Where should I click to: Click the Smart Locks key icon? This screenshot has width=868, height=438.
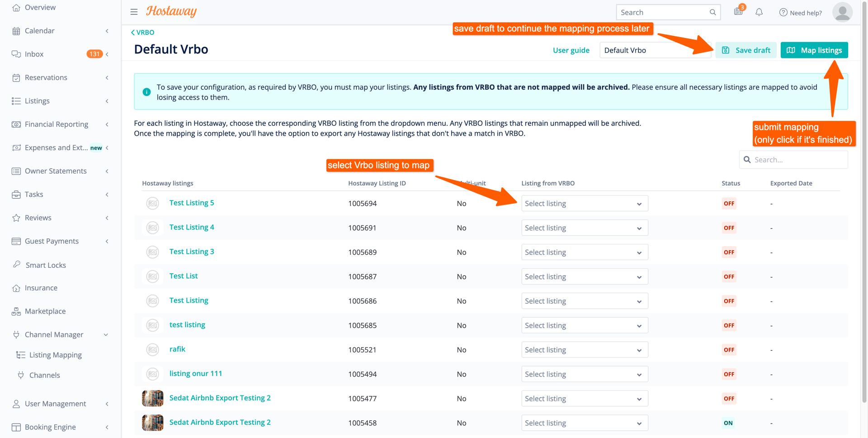17,264
